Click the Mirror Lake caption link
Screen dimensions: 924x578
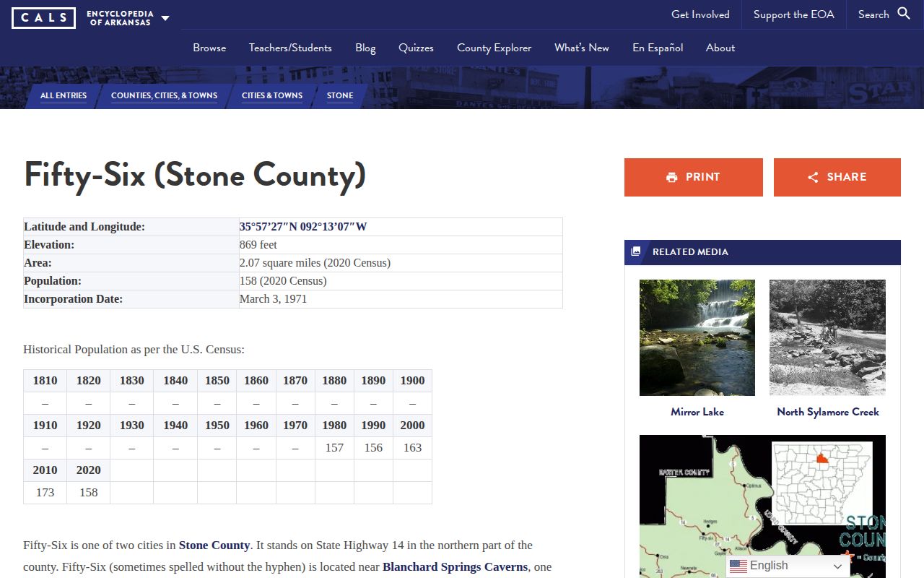pos(697,412)
